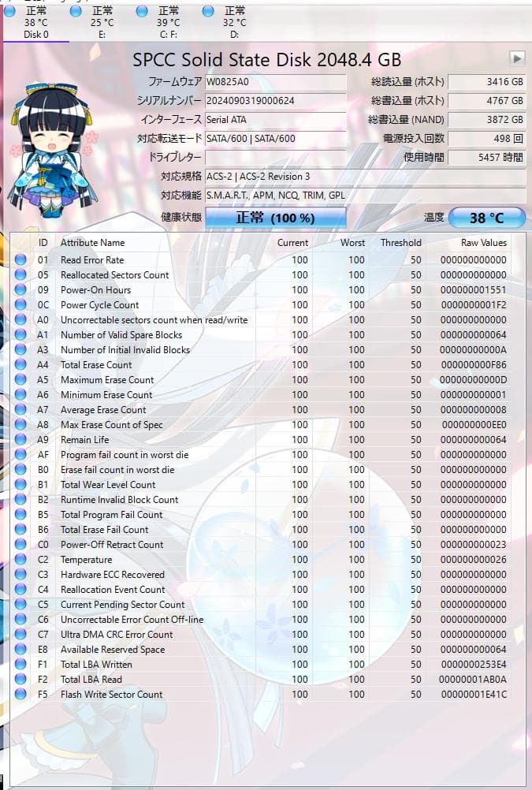The image size is (532, 790).
Task: Select Erase fail count in worst die
Action: coord(260,470)
